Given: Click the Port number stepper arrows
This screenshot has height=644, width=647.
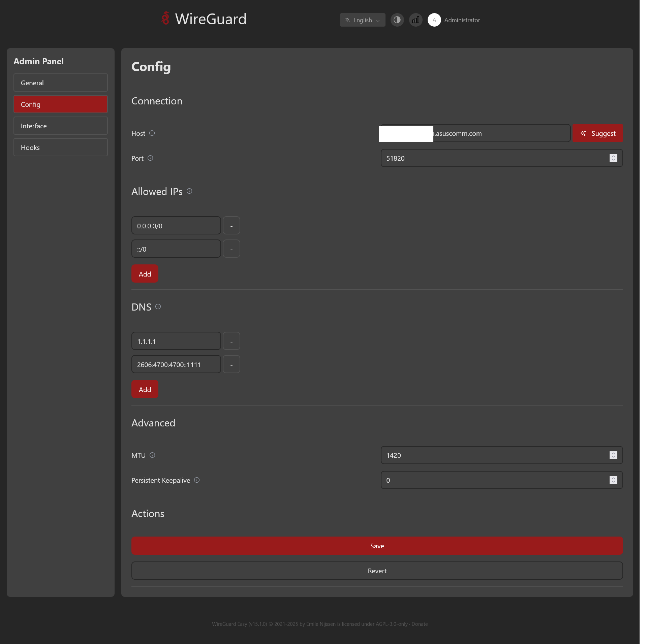Looking at the screenshot, I should click(613, 158).
